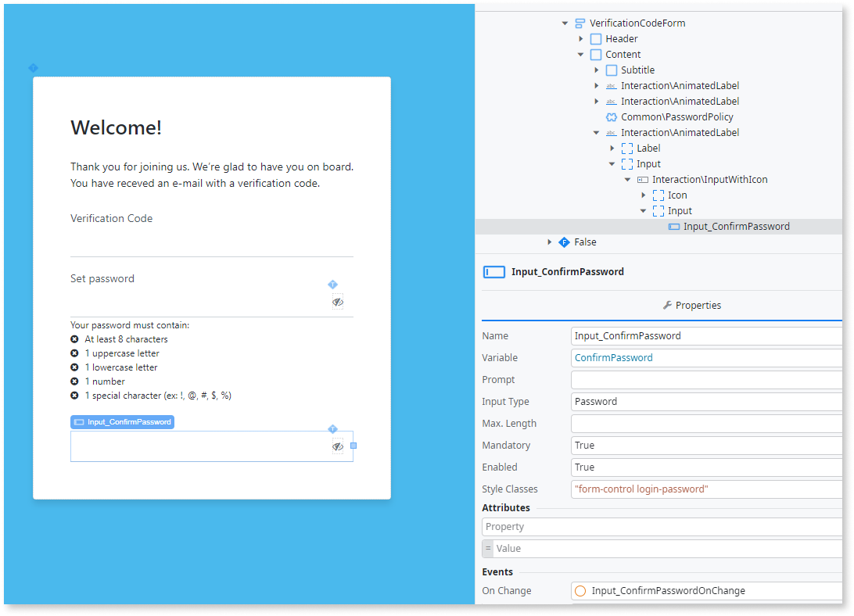Click the Verification Code input field

[x=211, y=243]
